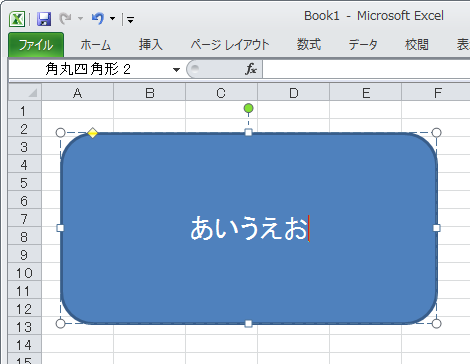The image size is (470, 364).
Task: Switch to the 校閲 tab
Action: (x=417, y=45)
